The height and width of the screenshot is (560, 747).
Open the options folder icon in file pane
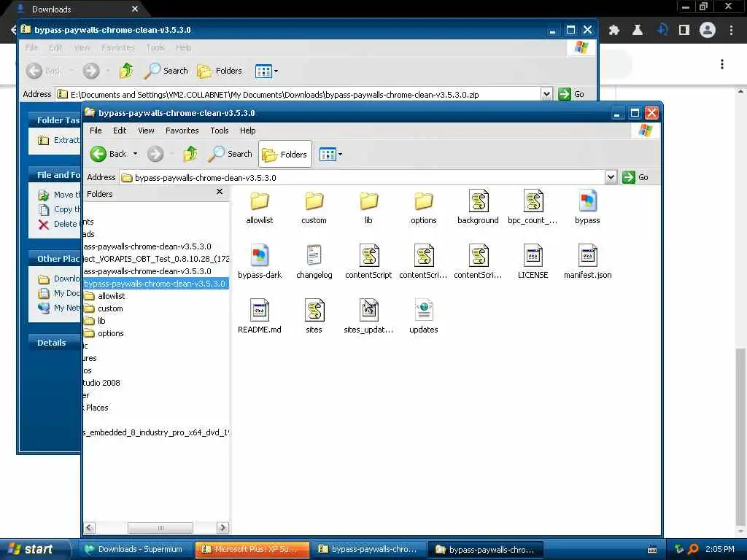(x=424, y=201)
